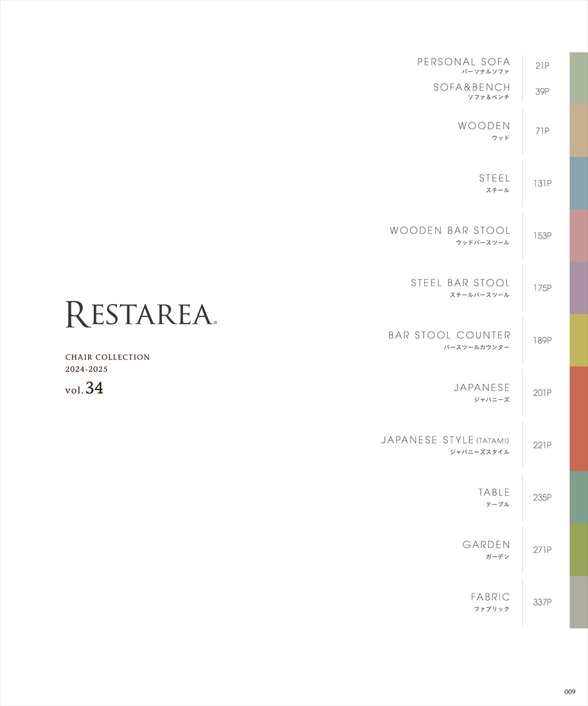Viewport: 588px width, 706px height.
Task: Open the JAPANESE STYLE (TATAMI) entry
Action: coord(445,440)
